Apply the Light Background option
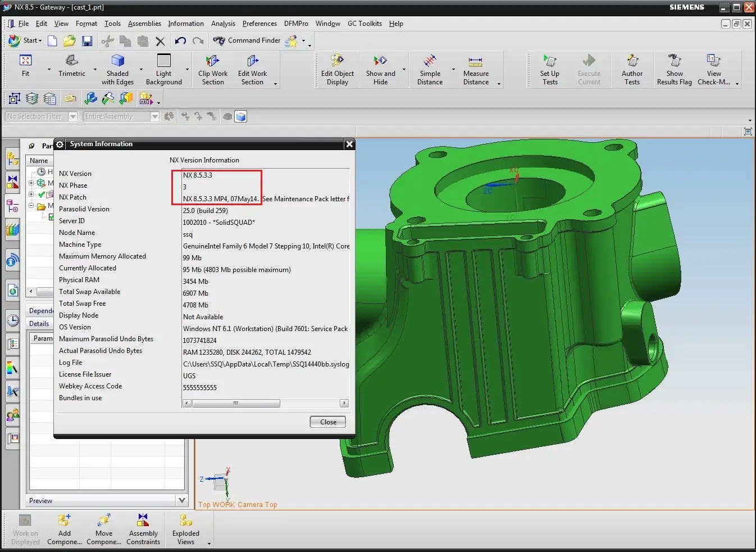This screenshot has width=756, height=552. click(164, 69)
